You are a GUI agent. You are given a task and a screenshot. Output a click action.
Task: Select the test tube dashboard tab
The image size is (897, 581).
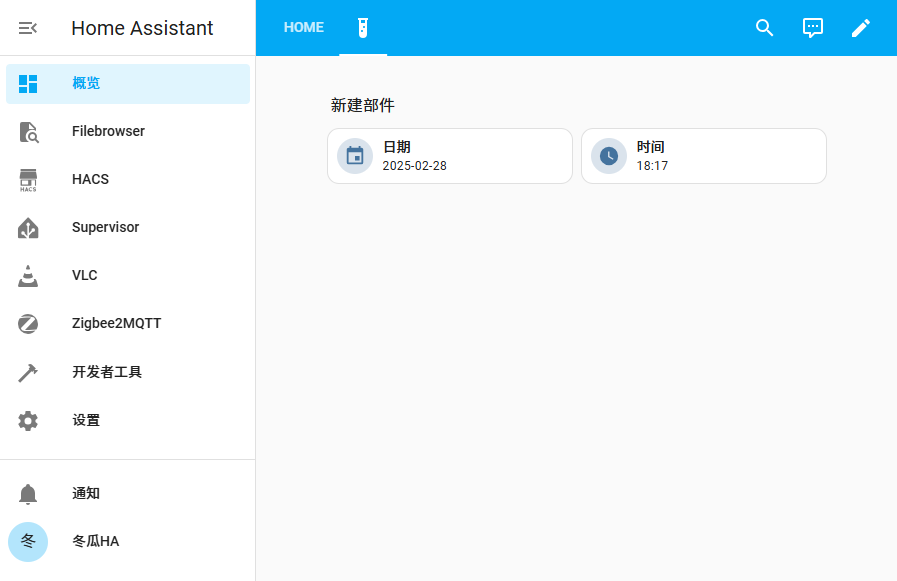[x=363, y=27]
